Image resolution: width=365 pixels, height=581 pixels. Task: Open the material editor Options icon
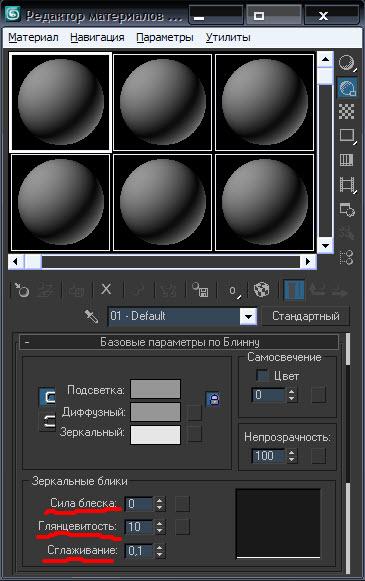tap(347, 209)
